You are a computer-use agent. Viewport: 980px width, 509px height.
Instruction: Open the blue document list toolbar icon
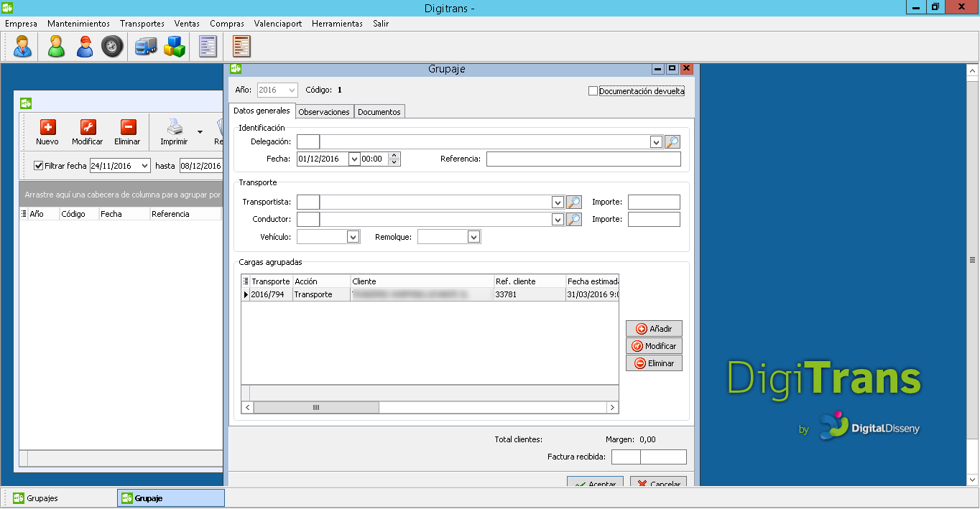[208, 47]
